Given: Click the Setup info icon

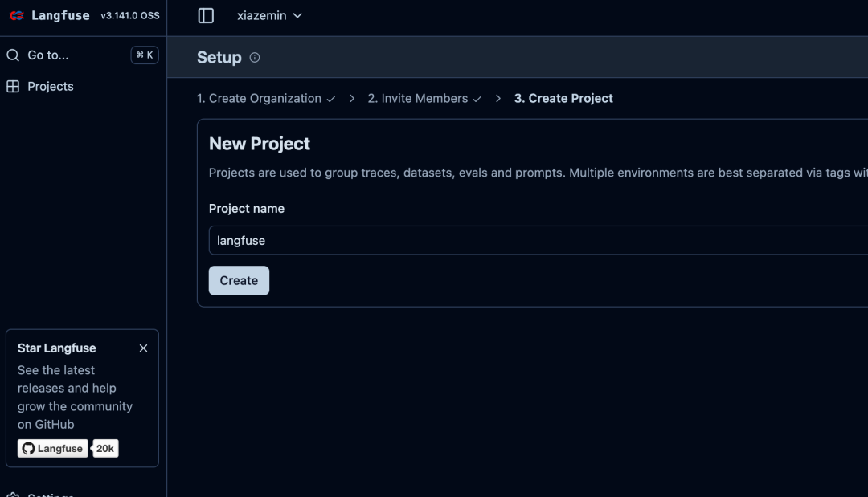Looking at the screenshot, I should 255,58.
